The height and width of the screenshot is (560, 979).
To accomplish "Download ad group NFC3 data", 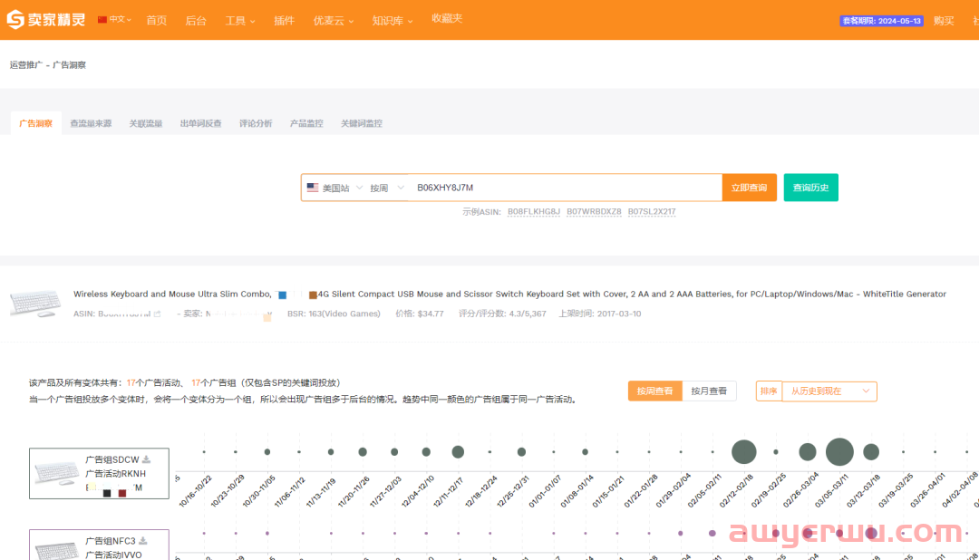I will 142,540.
